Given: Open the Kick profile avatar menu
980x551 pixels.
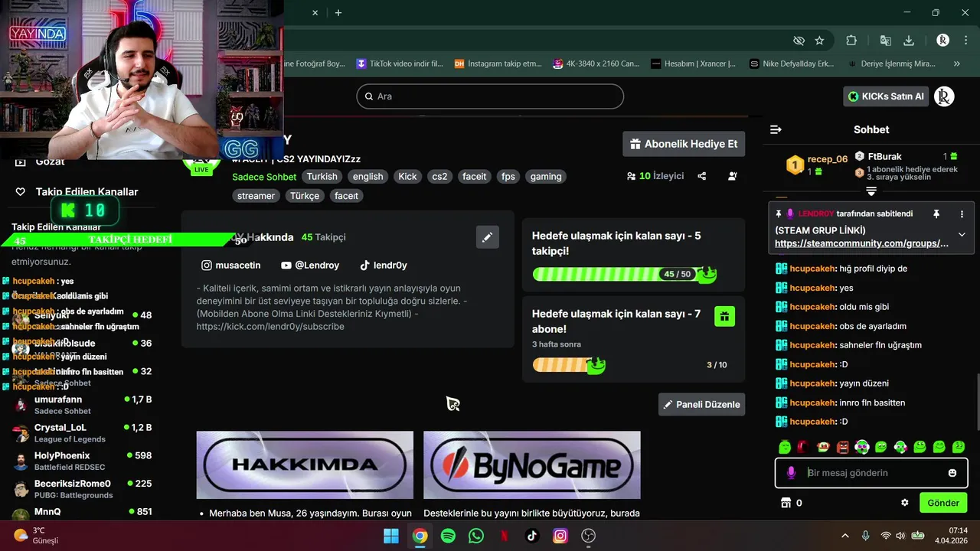Looking at the screenshot, I should 944,96.
